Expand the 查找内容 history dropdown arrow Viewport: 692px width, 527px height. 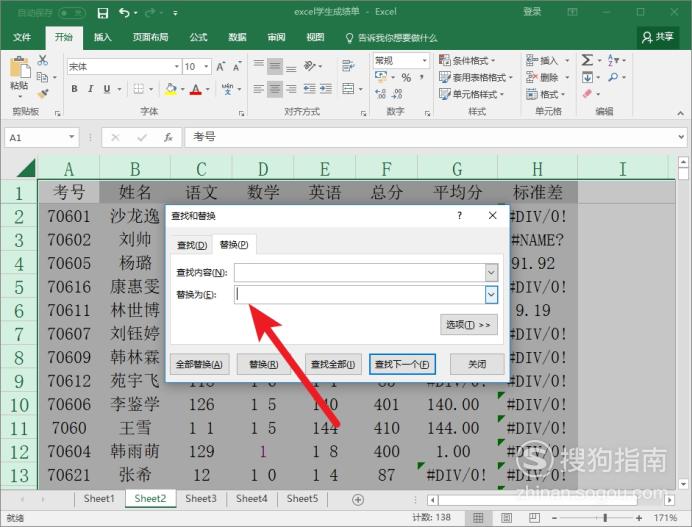point(491,272)
